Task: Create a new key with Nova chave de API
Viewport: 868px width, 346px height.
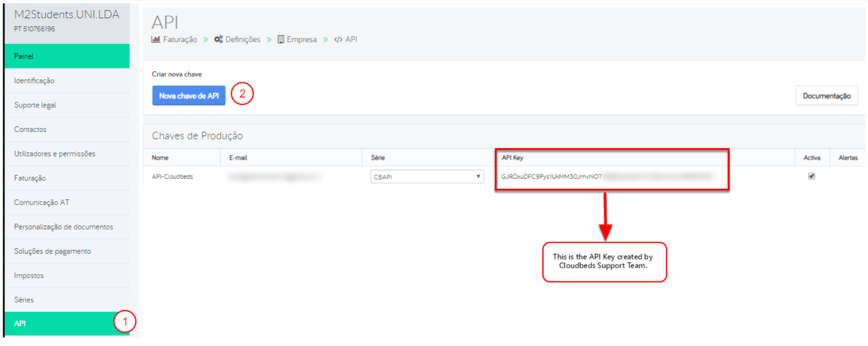Action: [189, 96]
